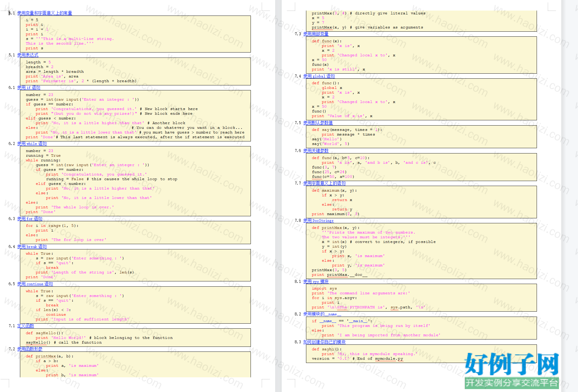Click the line 'global x'
Screen dimensions: 578x392
coord(332,88)
